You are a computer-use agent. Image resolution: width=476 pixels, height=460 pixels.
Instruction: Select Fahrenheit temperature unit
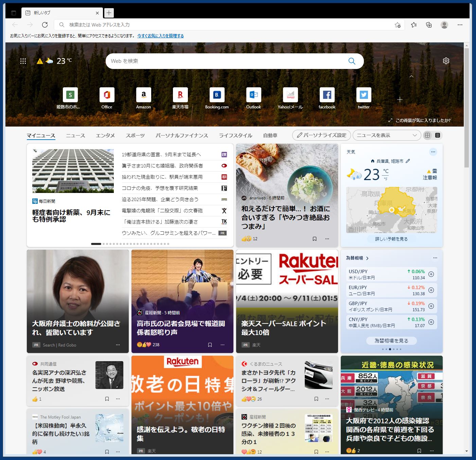[386, 179]
